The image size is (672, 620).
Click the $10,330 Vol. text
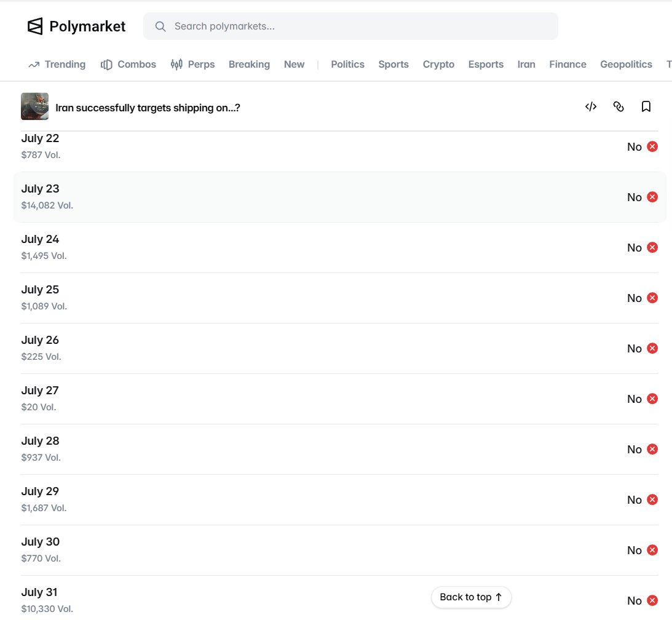47,609
